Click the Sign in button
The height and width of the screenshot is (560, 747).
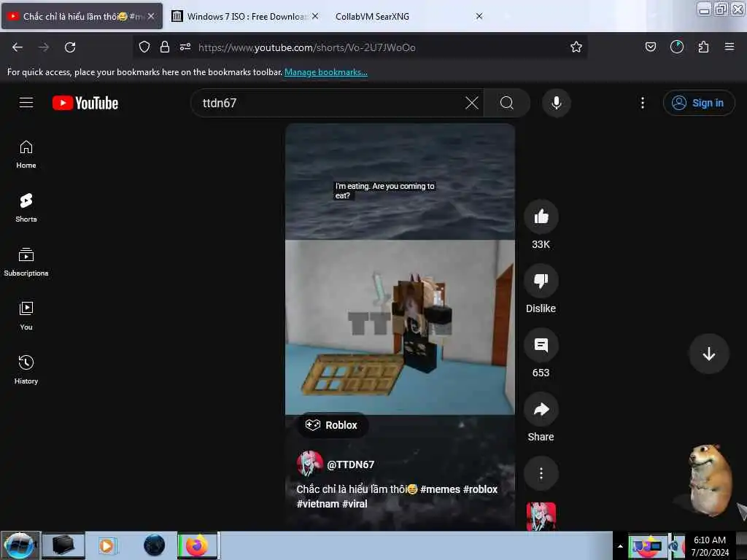(x=698, y=103)
